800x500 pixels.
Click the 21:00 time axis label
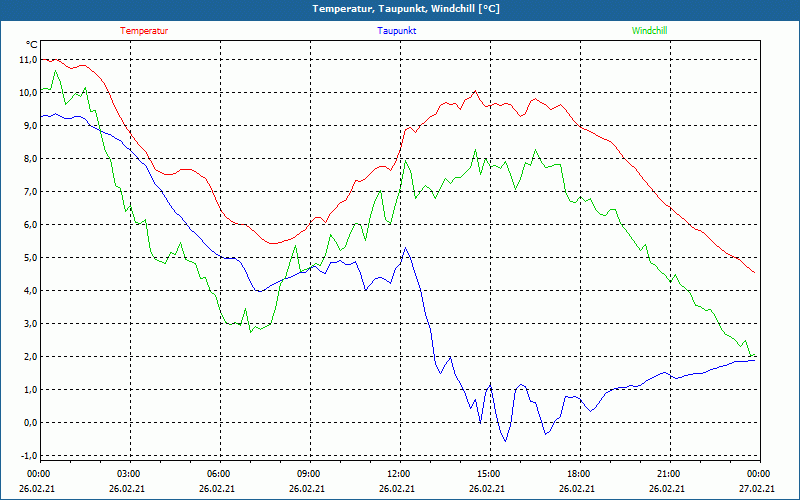tap(669, 474)
